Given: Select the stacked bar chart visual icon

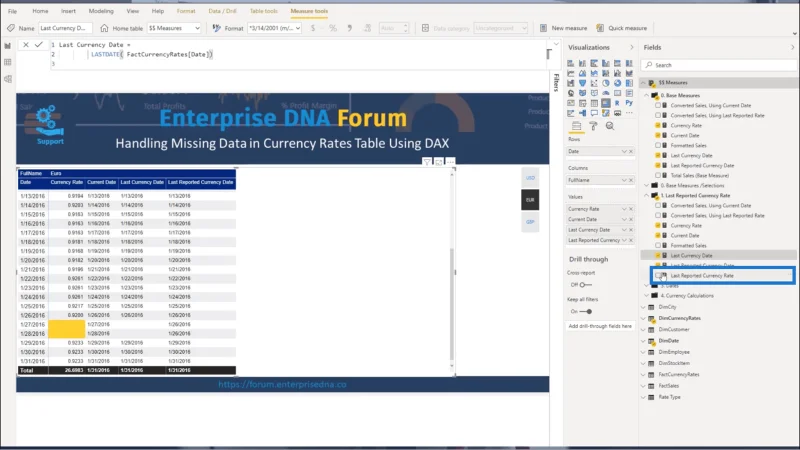Looking at the screenshot, I should pos(570,63).
